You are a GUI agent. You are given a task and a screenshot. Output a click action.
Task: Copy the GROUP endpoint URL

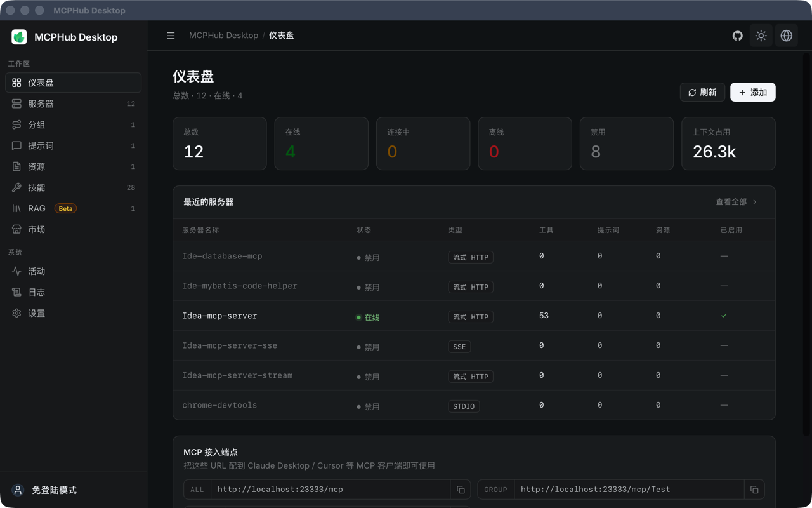pyautogui.click(x=754, y=490)
